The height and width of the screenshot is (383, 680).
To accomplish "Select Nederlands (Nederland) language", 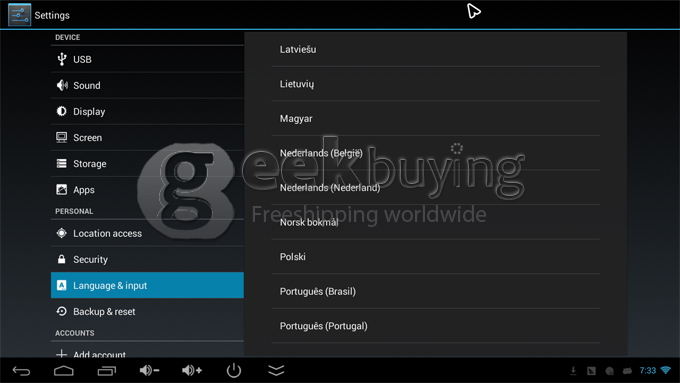I will point(435,187).
